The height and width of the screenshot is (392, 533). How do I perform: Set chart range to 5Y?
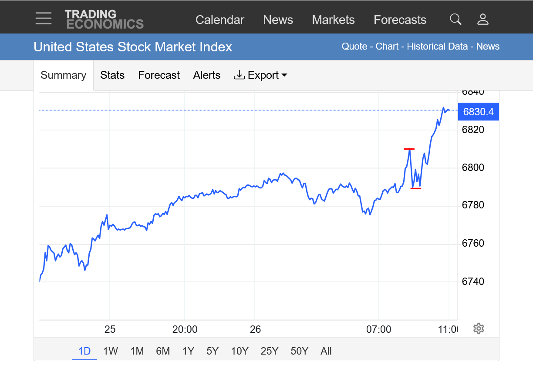click(213, 351)
